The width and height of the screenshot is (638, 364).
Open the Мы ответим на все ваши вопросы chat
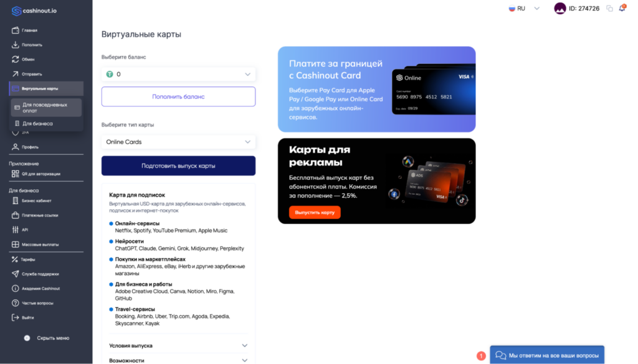coord(547,355)
